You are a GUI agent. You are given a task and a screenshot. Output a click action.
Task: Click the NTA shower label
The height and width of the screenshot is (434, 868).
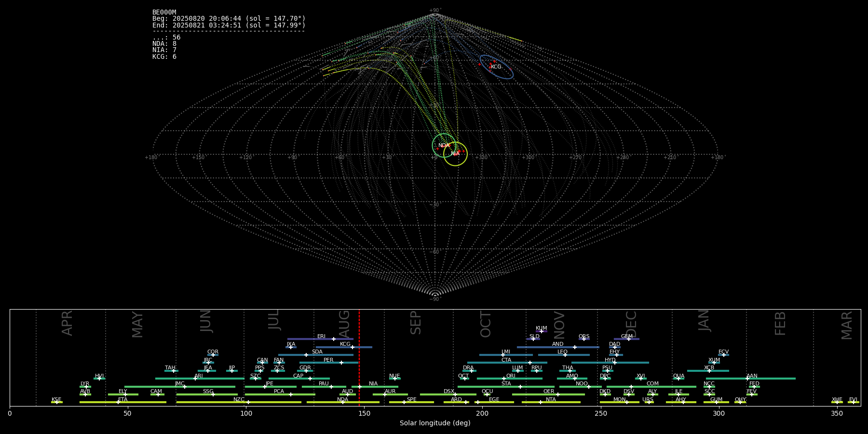click(x=551, y=400)
